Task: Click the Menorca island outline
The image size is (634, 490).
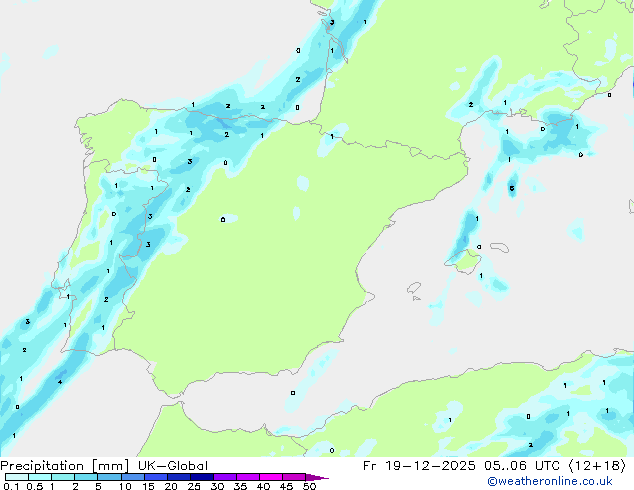Action: [x=499, y=247]
